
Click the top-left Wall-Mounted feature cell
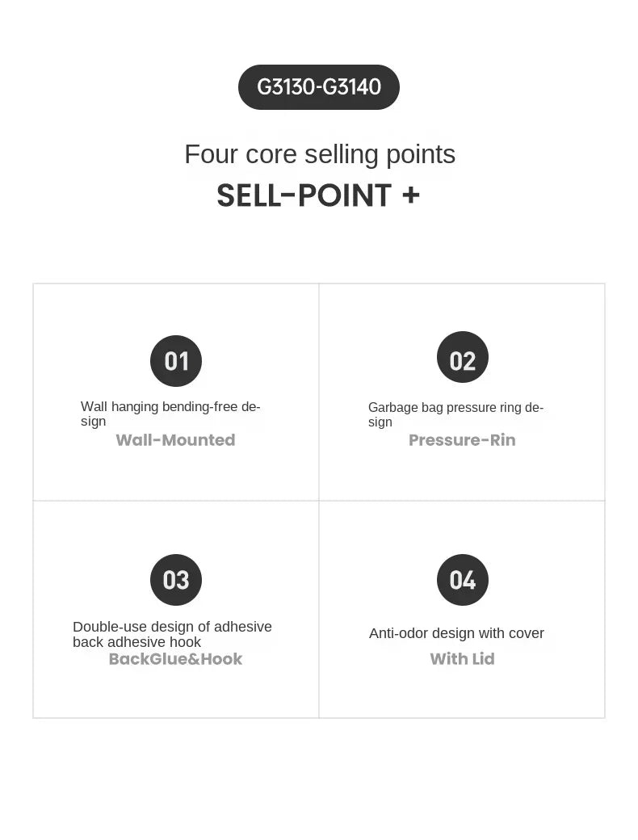(176, 393)
